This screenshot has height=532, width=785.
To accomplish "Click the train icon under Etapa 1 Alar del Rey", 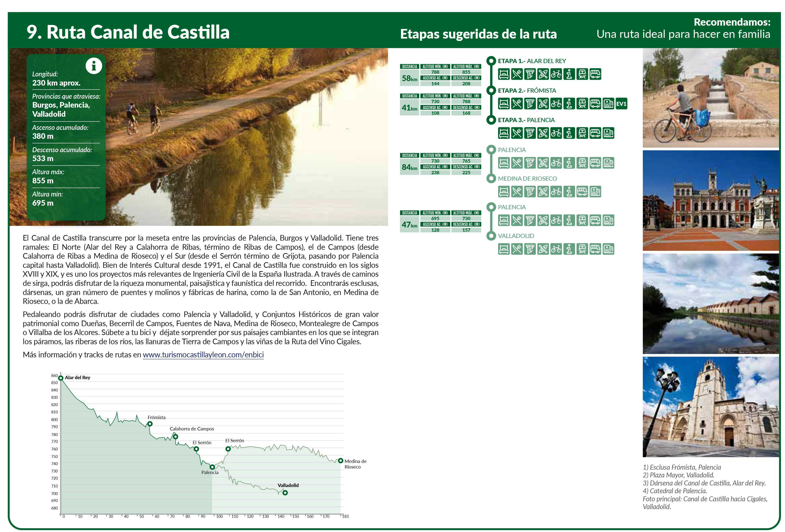I will [582, 74].
